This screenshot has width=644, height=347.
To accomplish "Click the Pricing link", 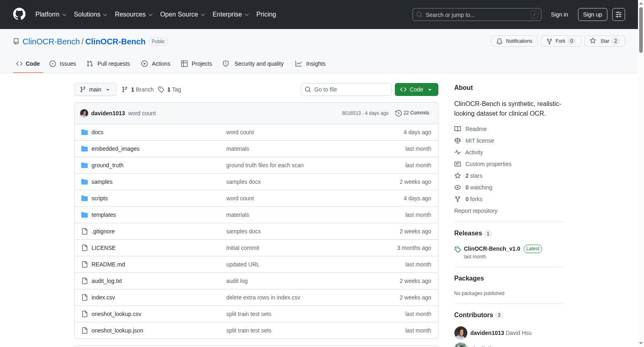I will 266,15.
